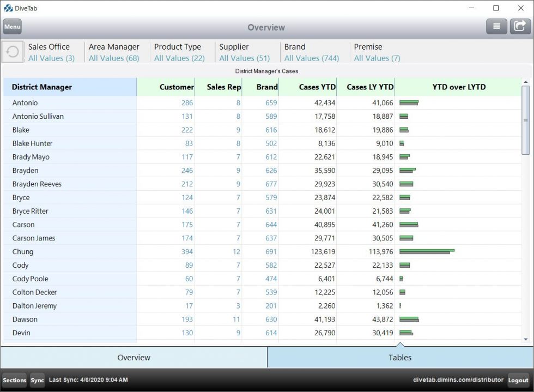Click Chung's blue customer count value
The height and width of the screenshot is (392, 534).
point(187,251)
